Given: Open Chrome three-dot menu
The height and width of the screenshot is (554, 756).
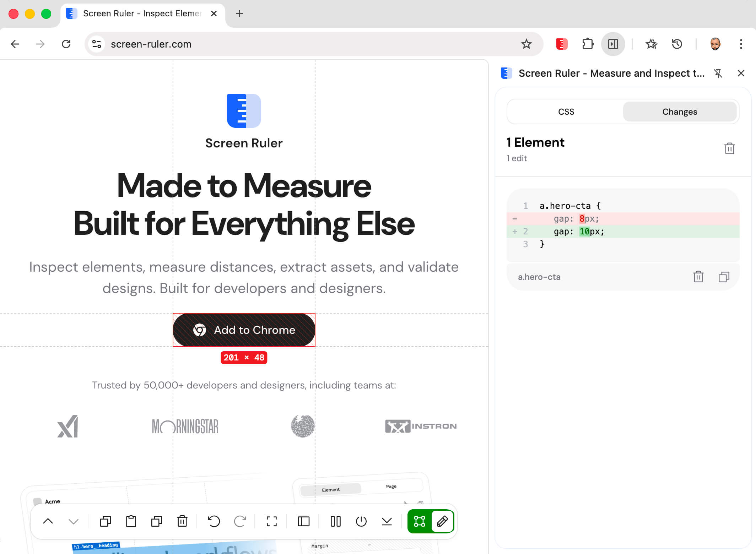Looking at the screenshot, I should [x=741, y=44].
